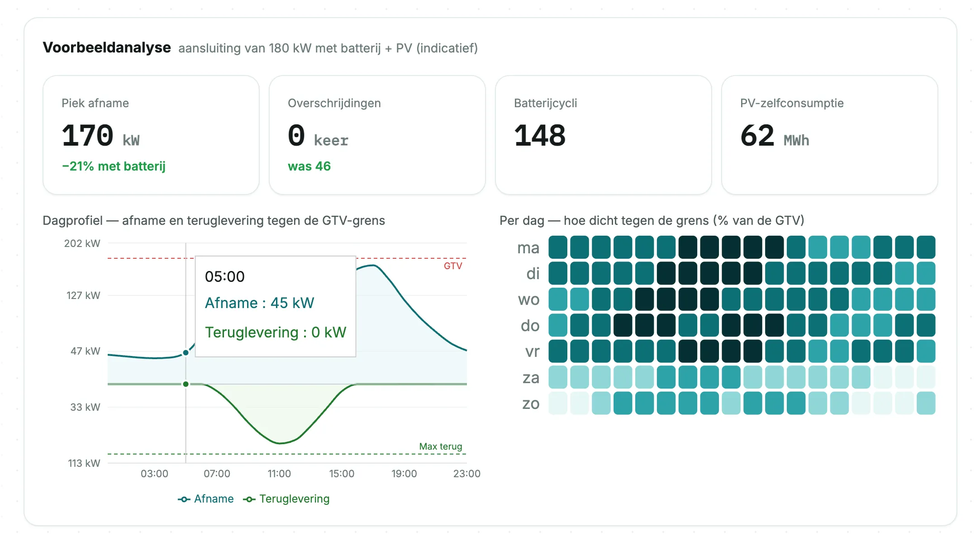Click the 'Piek afname' card label
Screen dimensions: 980x541
click(95, 103)
